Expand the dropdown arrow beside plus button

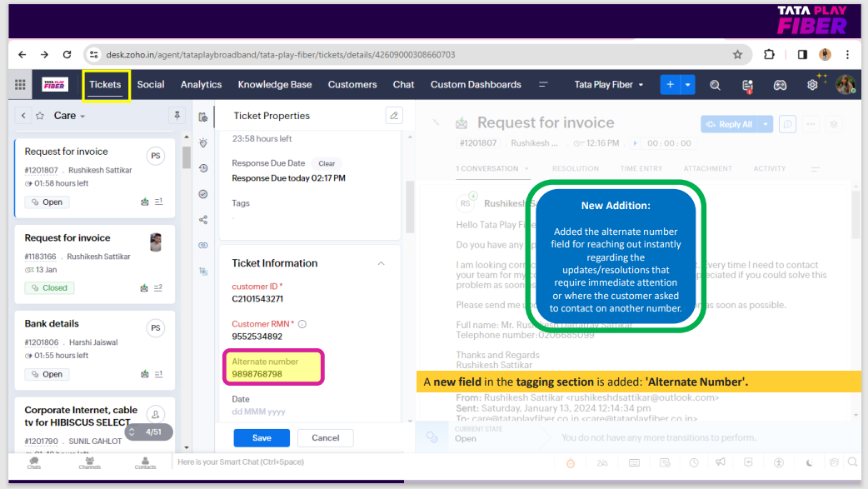[688, 85]
